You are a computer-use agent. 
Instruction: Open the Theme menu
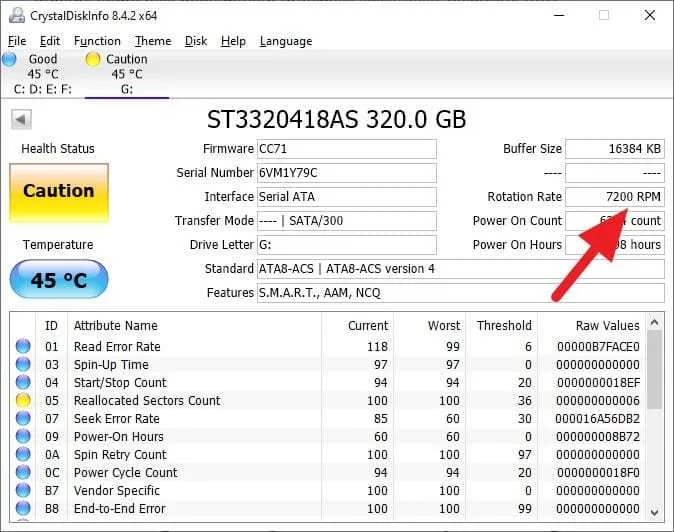click(153, 41)
